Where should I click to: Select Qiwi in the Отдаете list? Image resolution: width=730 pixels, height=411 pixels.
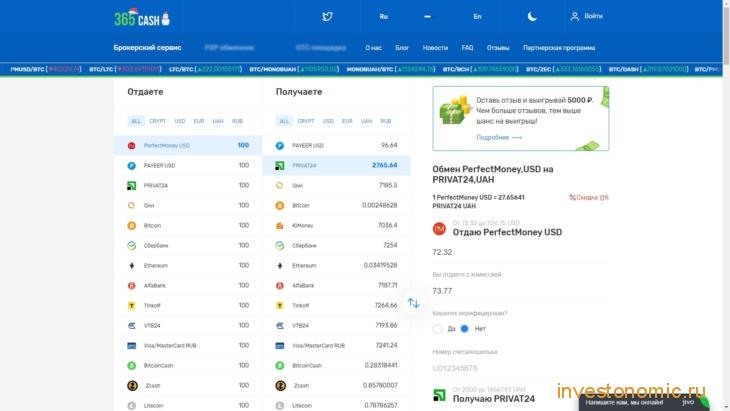pos(188,206)
